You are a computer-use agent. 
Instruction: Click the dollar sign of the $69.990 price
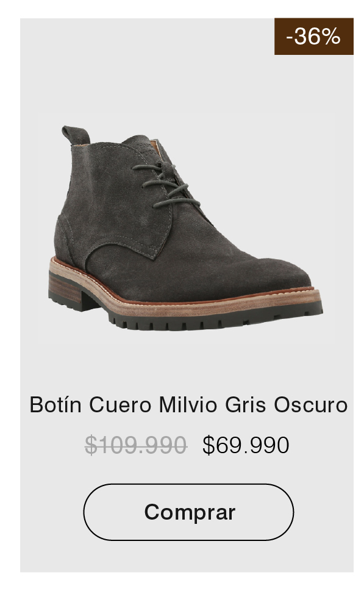pos(209,445)
